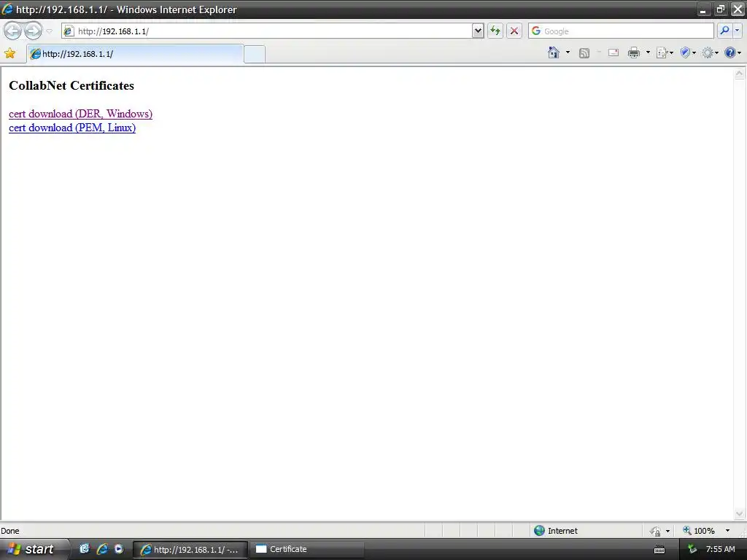Click the green tray icon beside the clock
This screenshot has height=560, width=747.
pos(692,550)
